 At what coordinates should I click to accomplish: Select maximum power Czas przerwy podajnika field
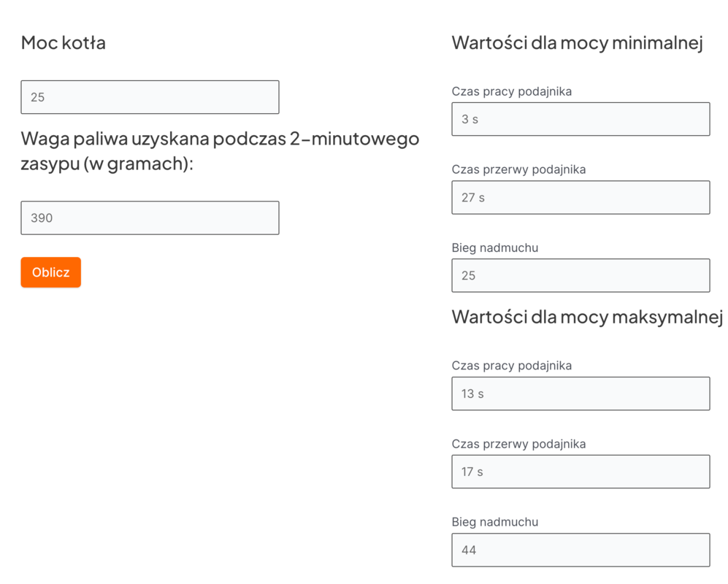[x=581, y=472]
